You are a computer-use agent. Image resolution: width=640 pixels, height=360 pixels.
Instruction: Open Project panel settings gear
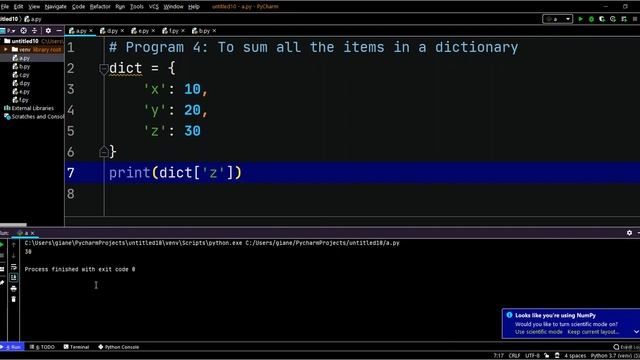click(48, 31)
